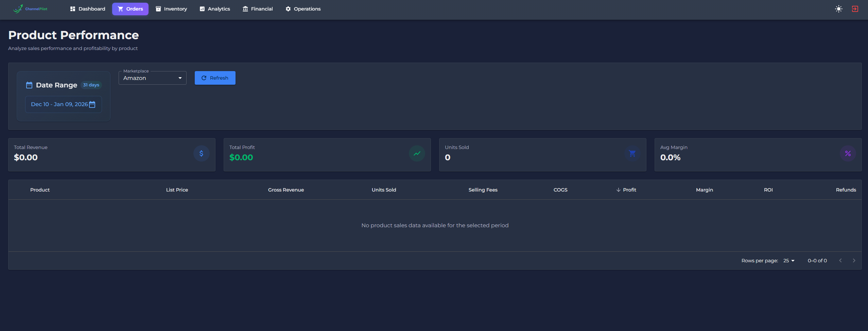Click the percent Avg Margin icon
868x331 pixels.
[848, 154]
